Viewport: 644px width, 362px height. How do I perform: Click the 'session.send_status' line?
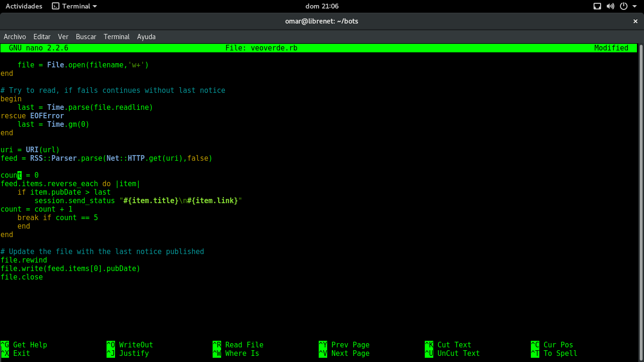pyautogui.click(x=138, y=201)
